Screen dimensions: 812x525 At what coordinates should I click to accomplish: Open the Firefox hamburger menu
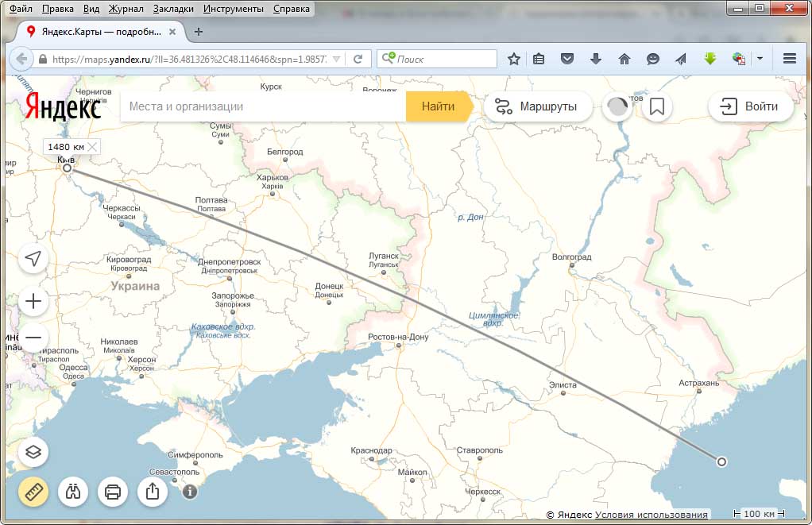[x=789, y=59]
